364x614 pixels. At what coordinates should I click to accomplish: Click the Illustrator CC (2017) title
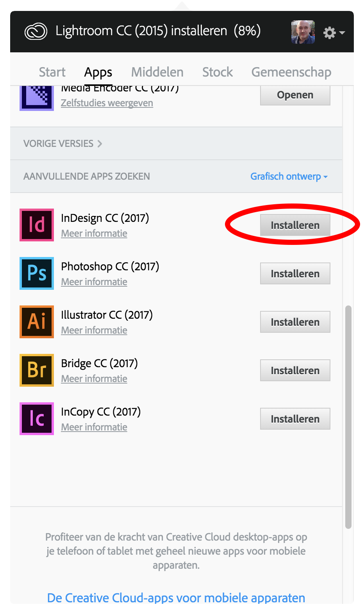[x=107, y=315]
